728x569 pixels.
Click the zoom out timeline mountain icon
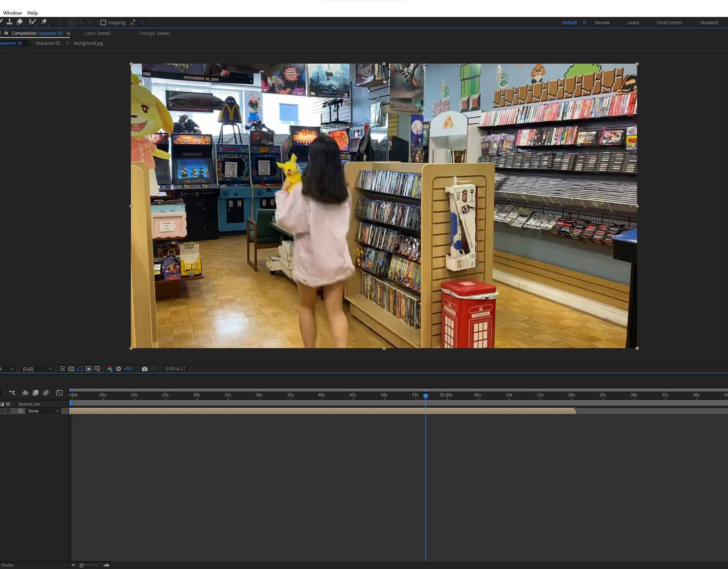pos(73,565)
